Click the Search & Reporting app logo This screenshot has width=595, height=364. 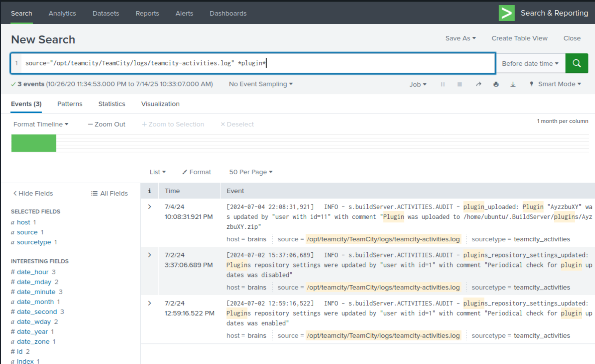pos(506,13)
